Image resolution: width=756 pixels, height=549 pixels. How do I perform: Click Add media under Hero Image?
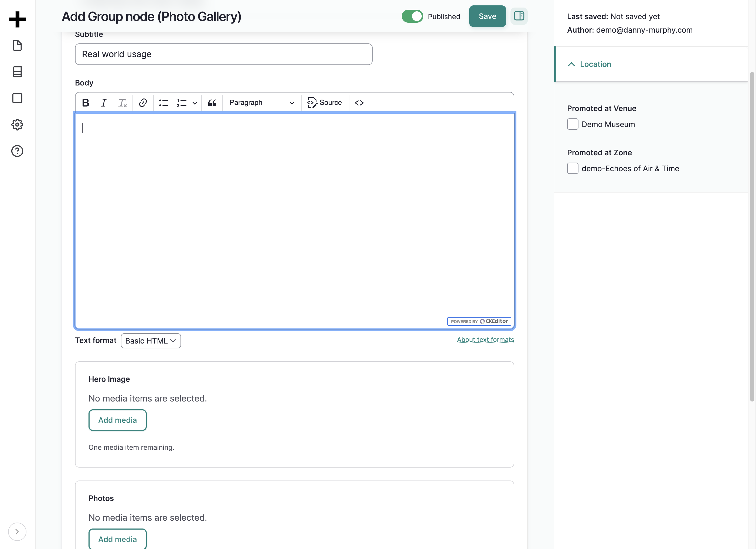click(x=117, y=420)
